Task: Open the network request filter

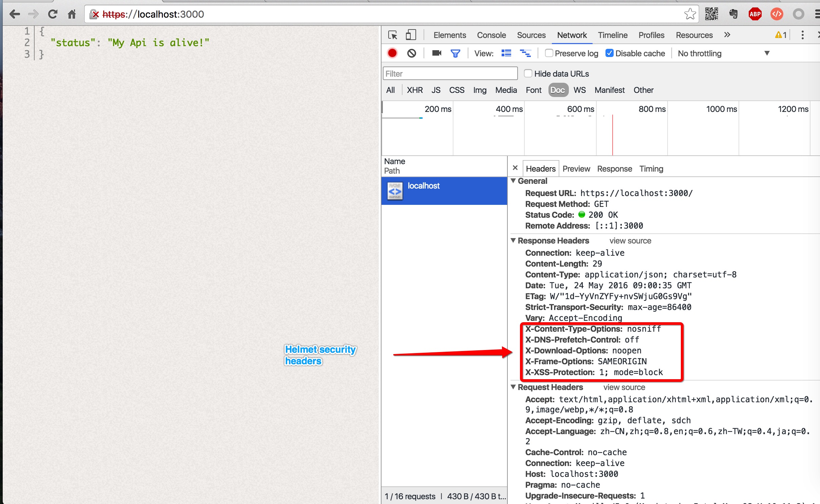Action: click(455, 53)
